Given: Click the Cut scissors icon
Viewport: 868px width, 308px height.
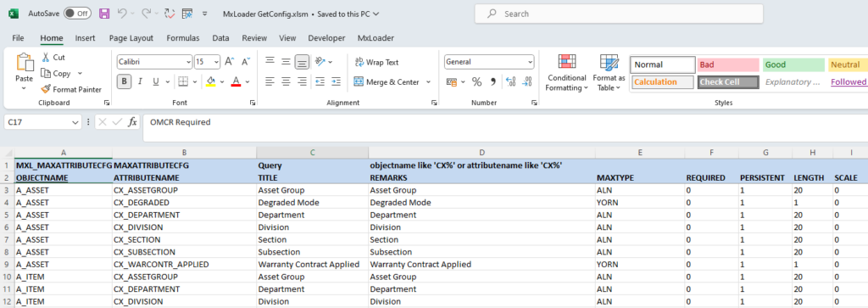Looking at the screenshot, I should 46,57.
